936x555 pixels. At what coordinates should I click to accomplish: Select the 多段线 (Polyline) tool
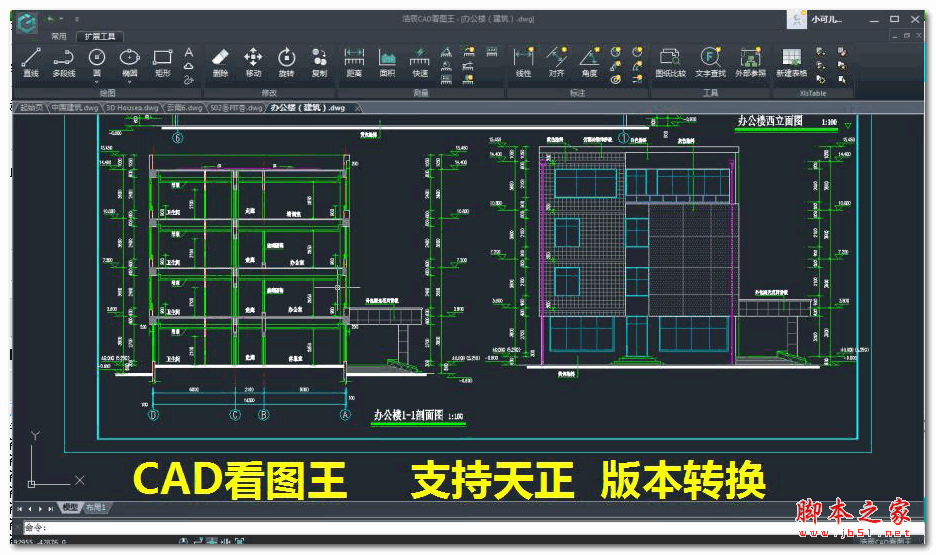click(x=63, y=63)
